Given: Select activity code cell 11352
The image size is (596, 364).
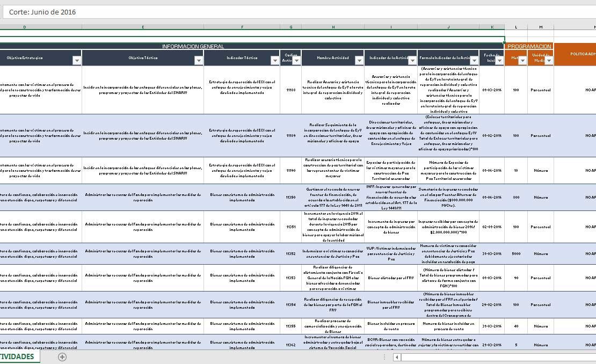Looking at the screenshot, I should 291,254.
